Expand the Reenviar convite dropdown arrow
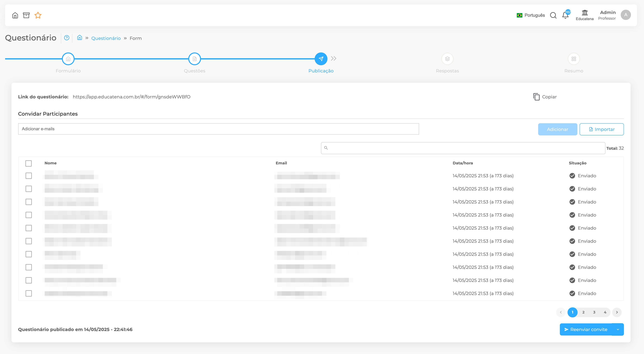This screenshot has height=354, width=644. click(618, 329)
